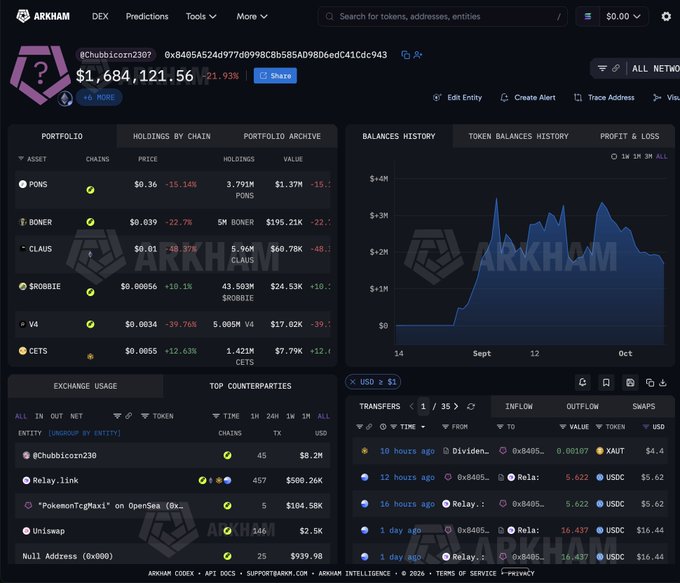Open the Arkham logo home link
The image size is (680, 583).
(43, 16)
